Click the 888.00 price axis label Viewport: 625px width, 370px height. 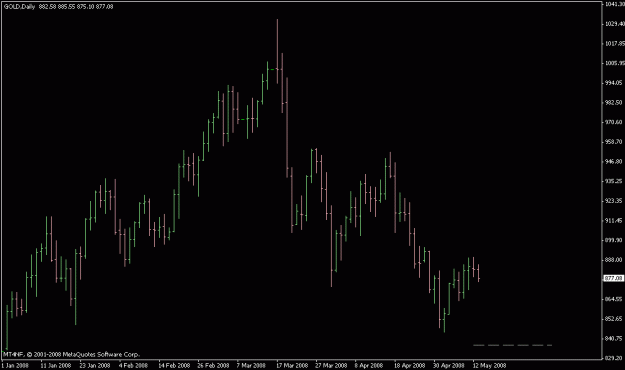coord(614,260)
